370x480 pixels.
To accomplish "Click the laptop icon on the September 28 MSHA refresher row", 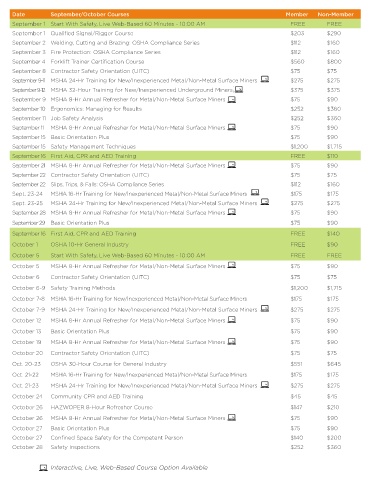I will pos(232,212).
